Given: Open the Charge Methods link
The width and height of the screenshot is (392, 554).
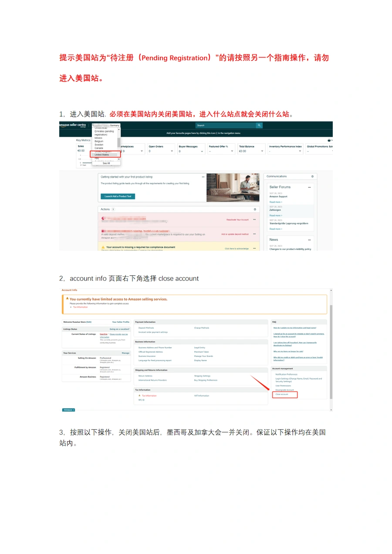Looking at the screenshot, I should [x=202, y=328].
